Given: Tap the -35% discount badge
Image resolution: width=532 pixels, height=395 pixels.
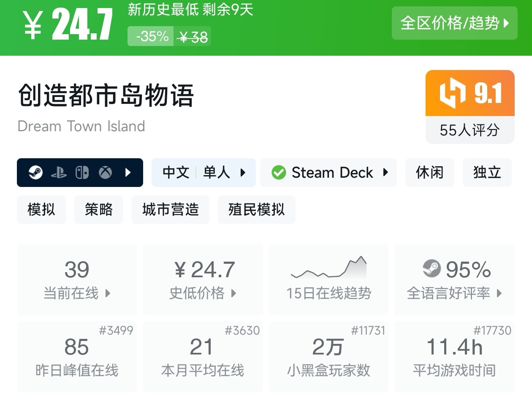Looking at the screenshot, I should [151, 36].
